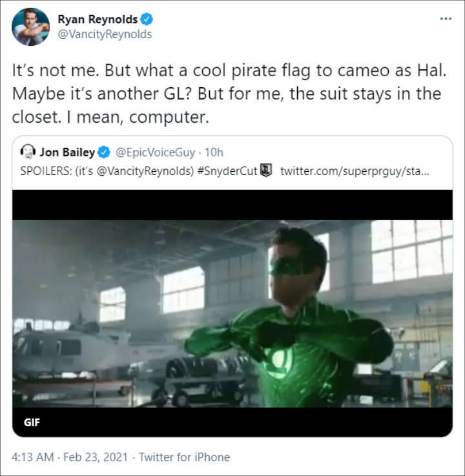Open the #SnyderCut hashtag
Screen dimensions: 465x476
point(227,171)
